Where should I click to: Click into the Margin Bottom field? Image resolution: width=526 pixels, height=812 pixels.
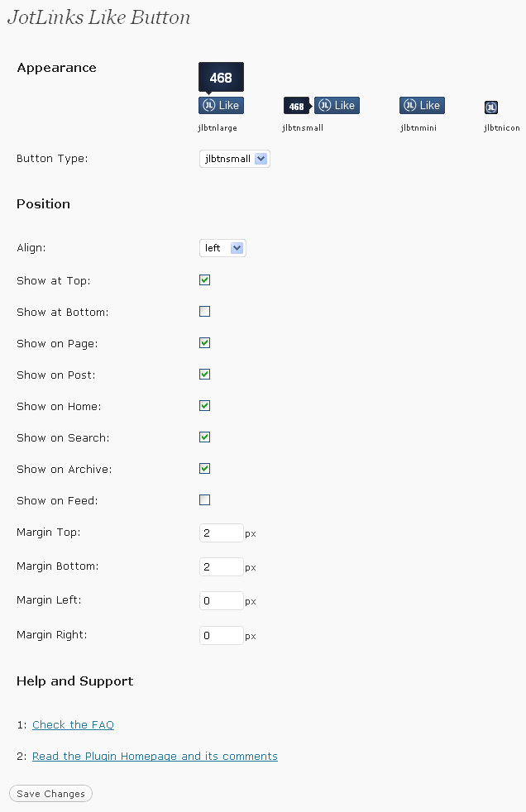(221, 567)
